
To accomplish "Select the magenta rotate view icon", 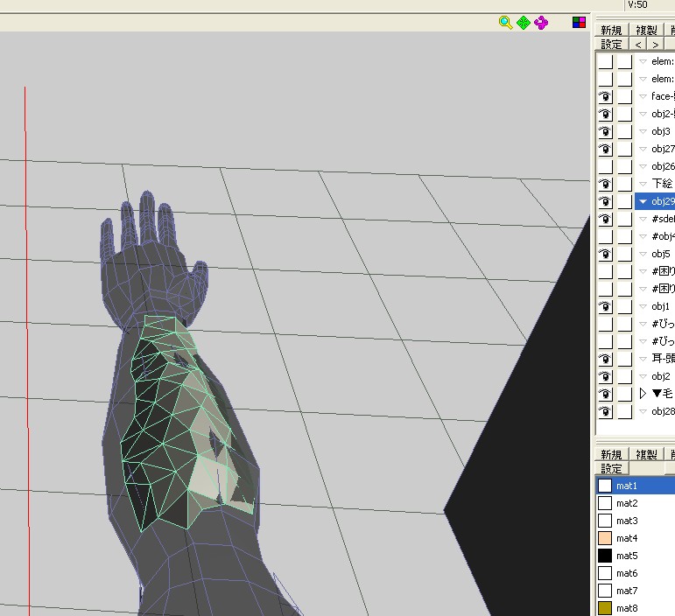I will pyautogui.click(x=541, y=23).
